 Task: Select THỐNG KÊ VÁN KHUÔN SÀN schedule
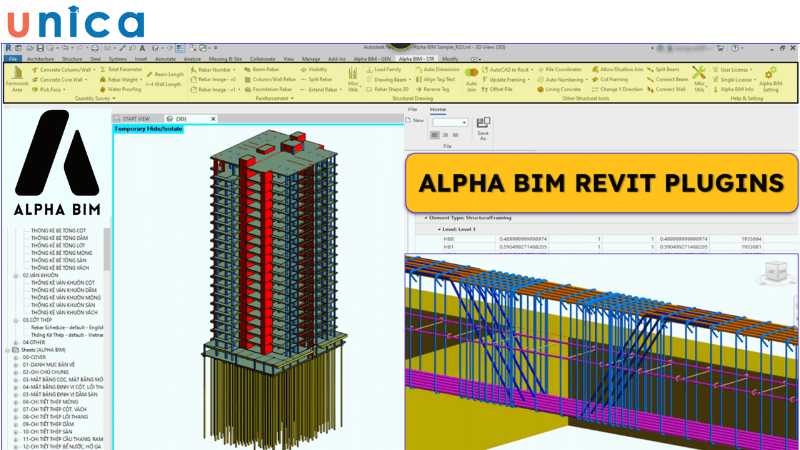click(63, 305)
